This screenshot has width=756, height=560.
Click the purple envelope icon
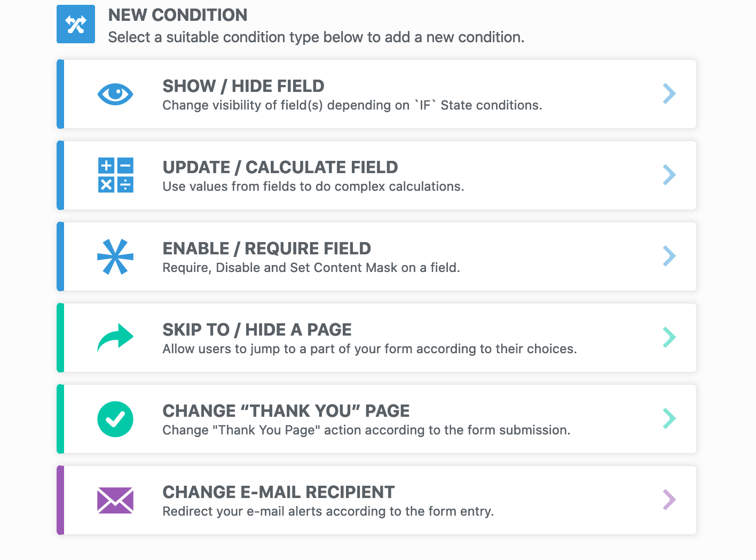(x=115, y=500)
